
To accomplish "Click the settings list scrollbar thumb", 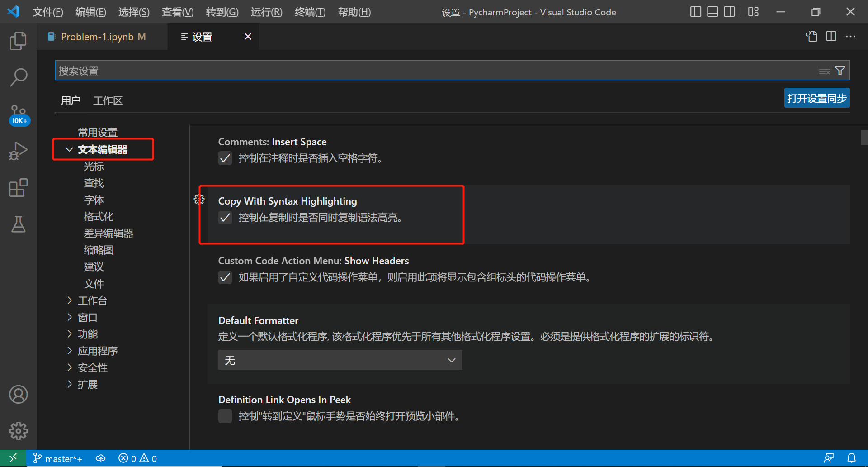I will pos(864,137).
